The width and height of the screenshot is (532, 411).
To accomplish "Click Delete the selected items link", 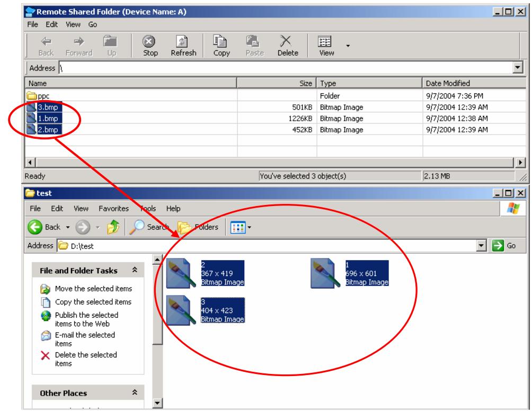I will click(86, 359).
